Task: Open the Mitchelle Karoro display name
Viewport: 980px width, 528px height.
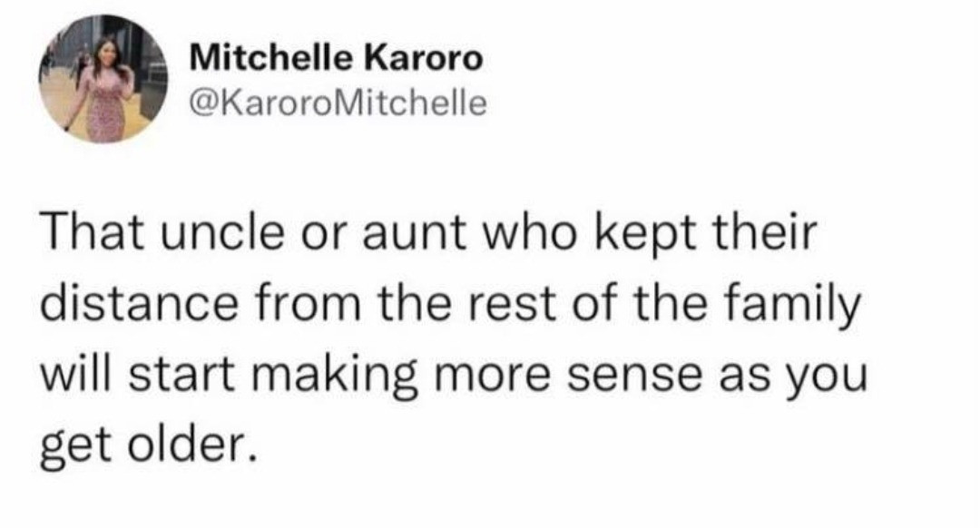Action: pyautogui.click(x=337, y=59)
